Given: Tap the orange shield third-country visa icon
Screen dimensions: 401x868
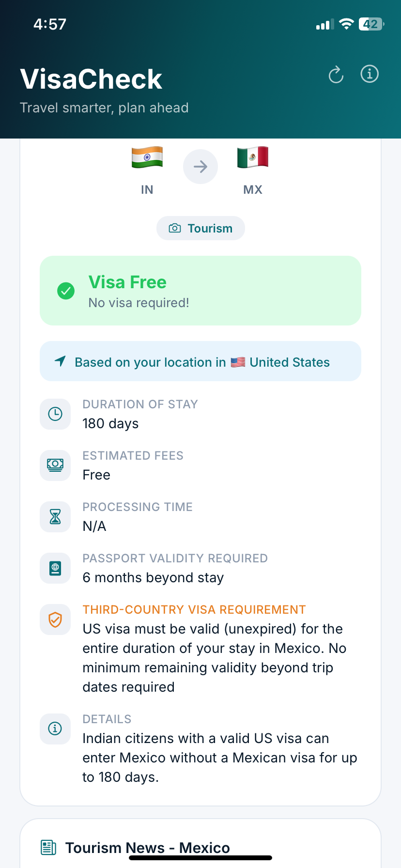Looking at the screenshot, I should [x=55, y=619].
